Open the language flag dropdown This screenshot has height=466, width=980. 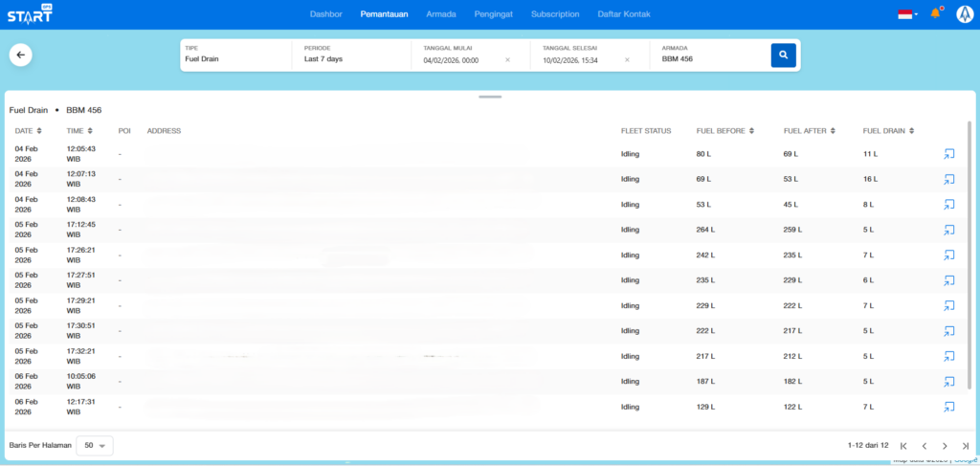906,14
